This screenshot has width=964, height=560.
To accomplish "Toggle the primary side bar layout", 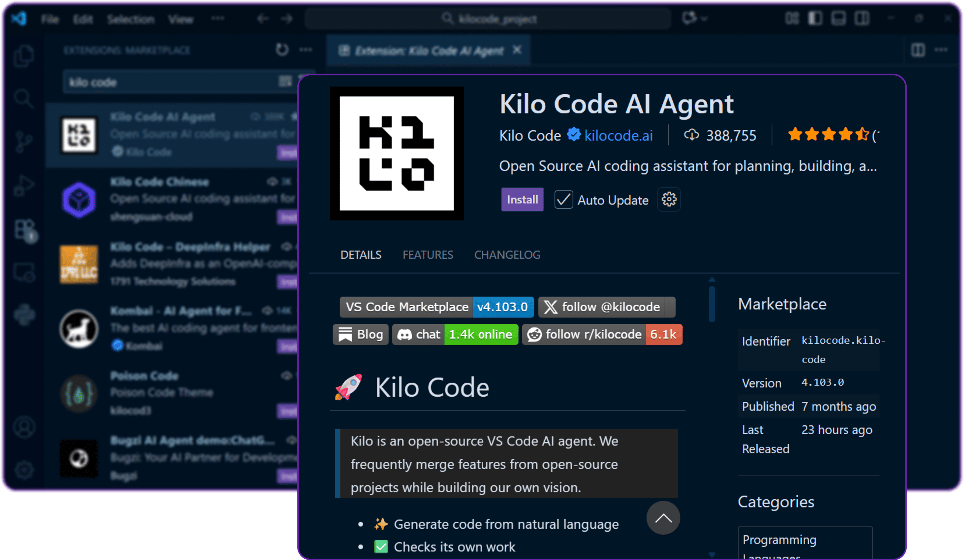I will (815, 19).
